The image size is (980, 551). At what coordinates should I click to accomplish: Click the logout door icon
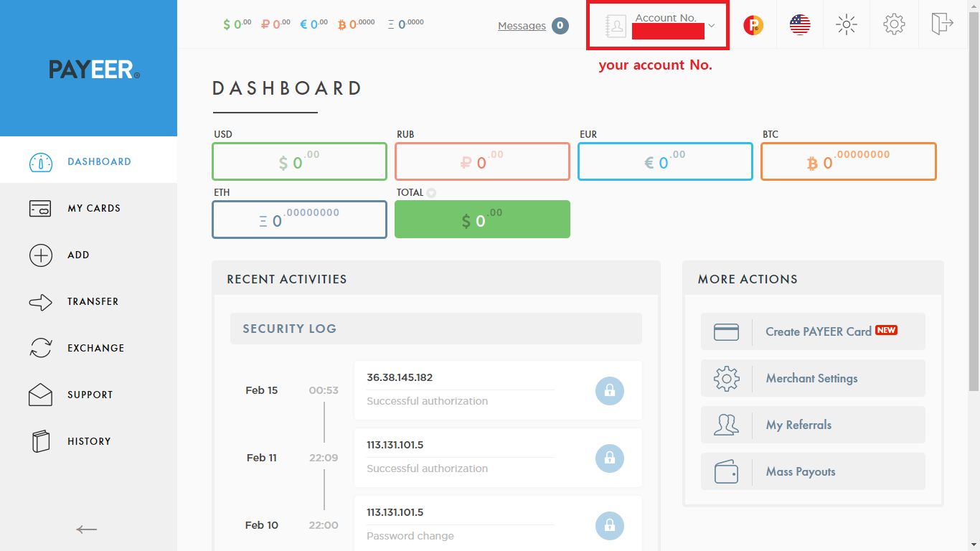pos(942,24)
